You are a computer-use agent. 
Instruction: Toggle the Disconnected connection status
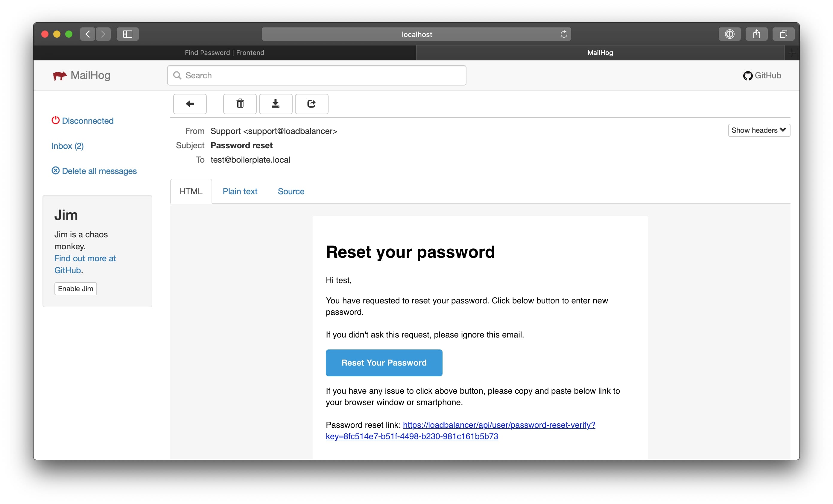pyautogui.click(x=83, y=120)
